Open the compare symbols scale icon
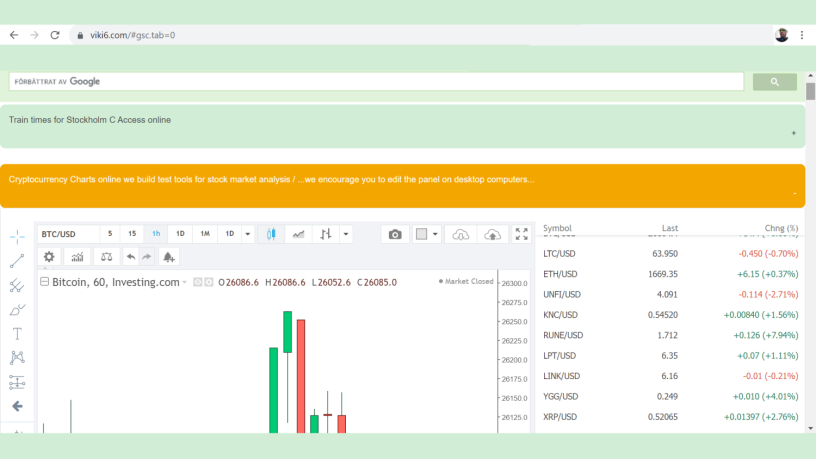 pos(106,257)
